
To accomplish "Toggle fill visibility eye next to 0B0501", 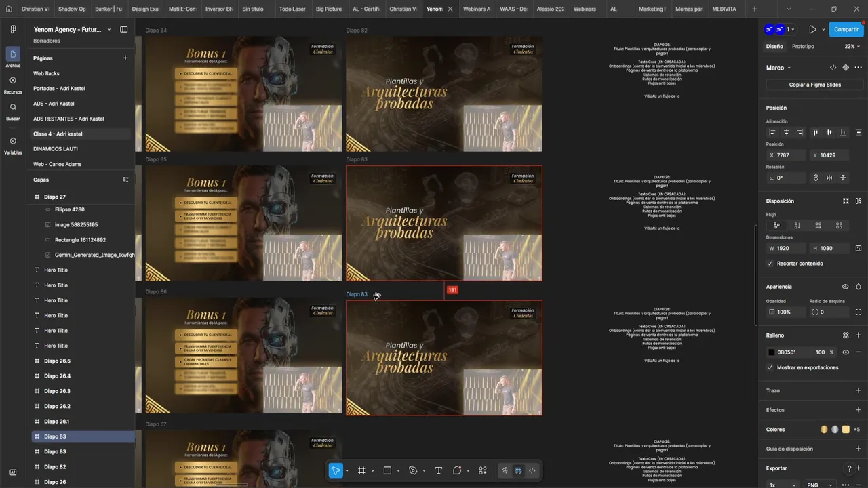I will [x=846, y=352].
